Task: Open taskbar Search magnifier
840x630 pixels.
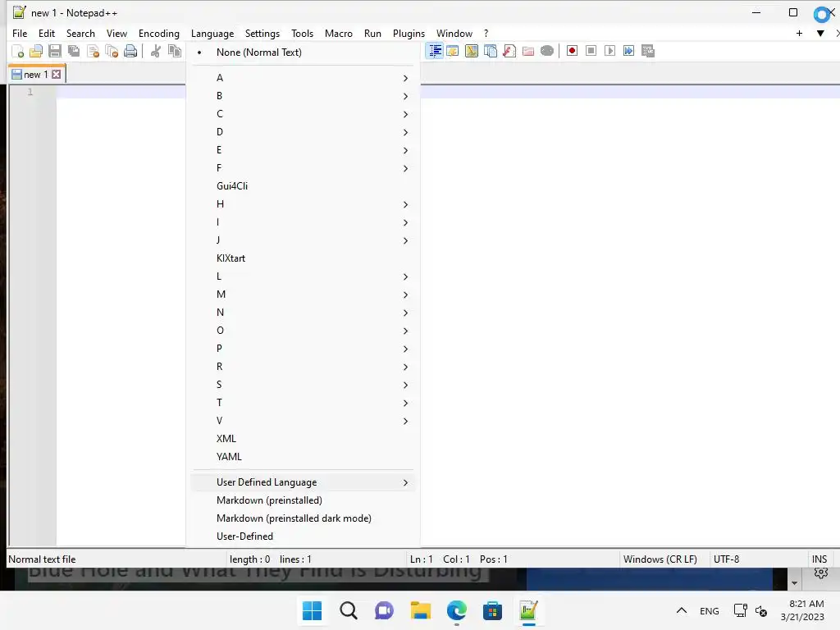Action: tap(348, 610)
